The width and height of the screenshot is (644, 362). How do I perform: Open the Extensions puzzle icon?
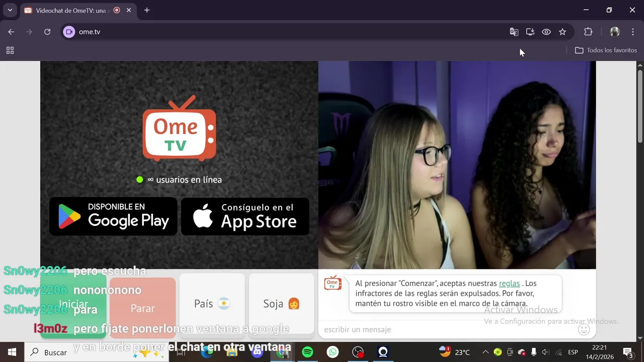(588, 32)
